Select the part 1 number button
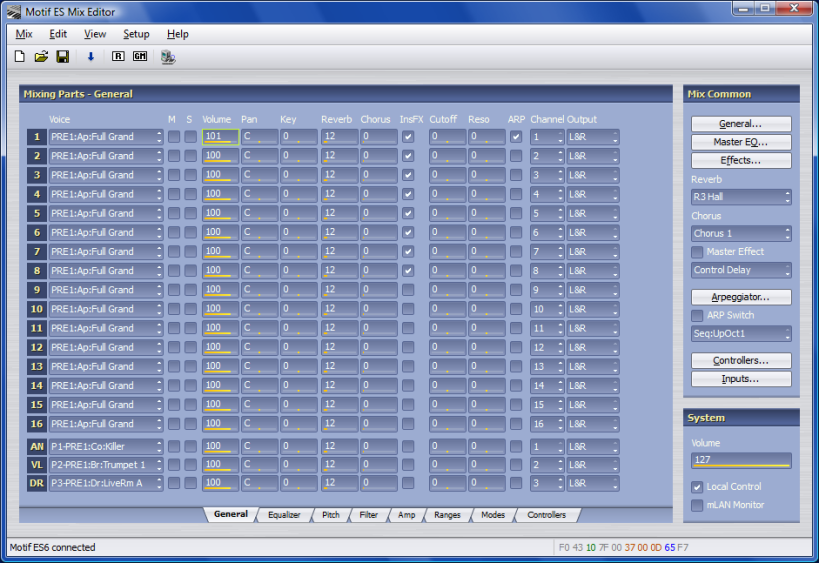The width and height of the screenshot is (819, 563). click(x=37, y=137)
